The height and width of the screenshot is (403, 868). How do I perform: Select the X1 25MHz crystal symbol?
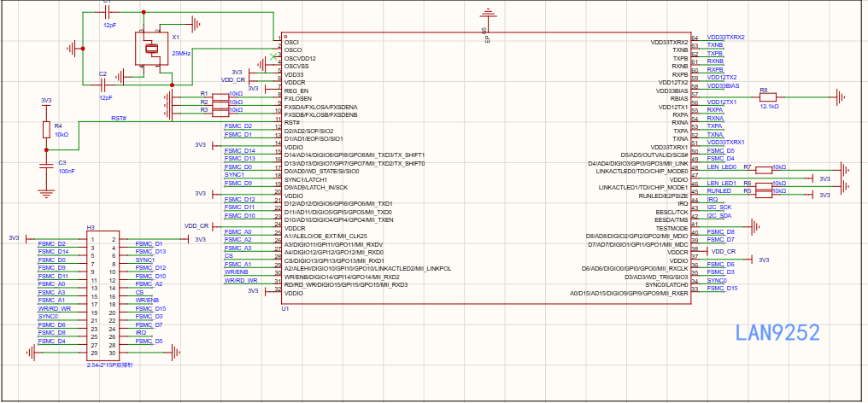pyautogui.click(x=152, y=48)
